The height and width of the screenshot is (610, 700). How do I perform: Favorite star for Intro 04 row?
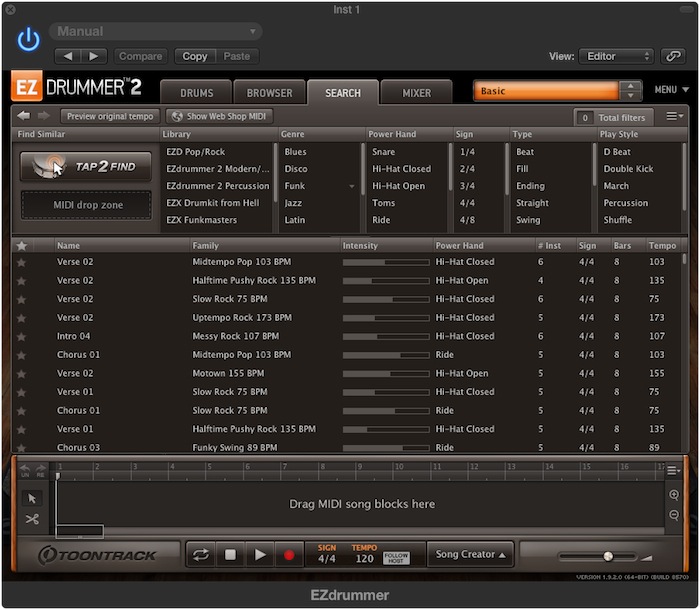point(21,336)
